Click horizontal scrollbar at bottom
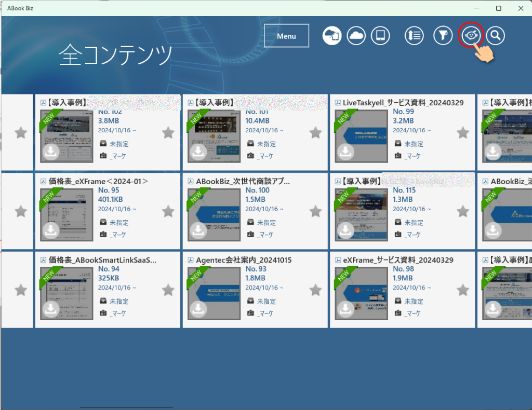Image resolution: width=532 pixels, height=410 pixels. (126, 407)
